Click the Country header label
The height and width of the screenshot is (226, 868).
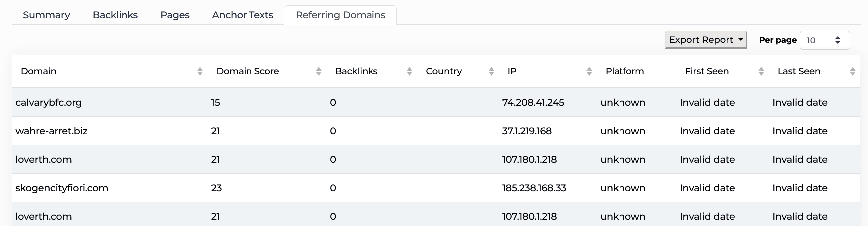coord(444,71)
